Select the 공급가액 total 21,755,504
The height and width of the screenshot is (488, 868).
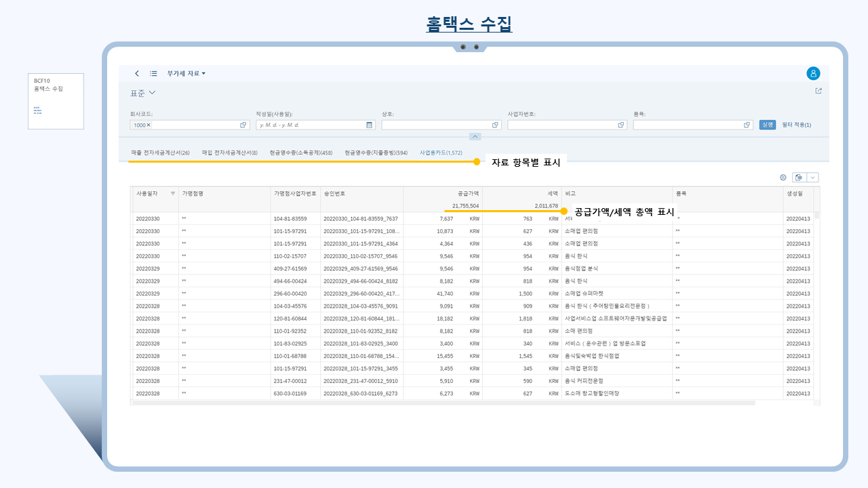[466, 206]
